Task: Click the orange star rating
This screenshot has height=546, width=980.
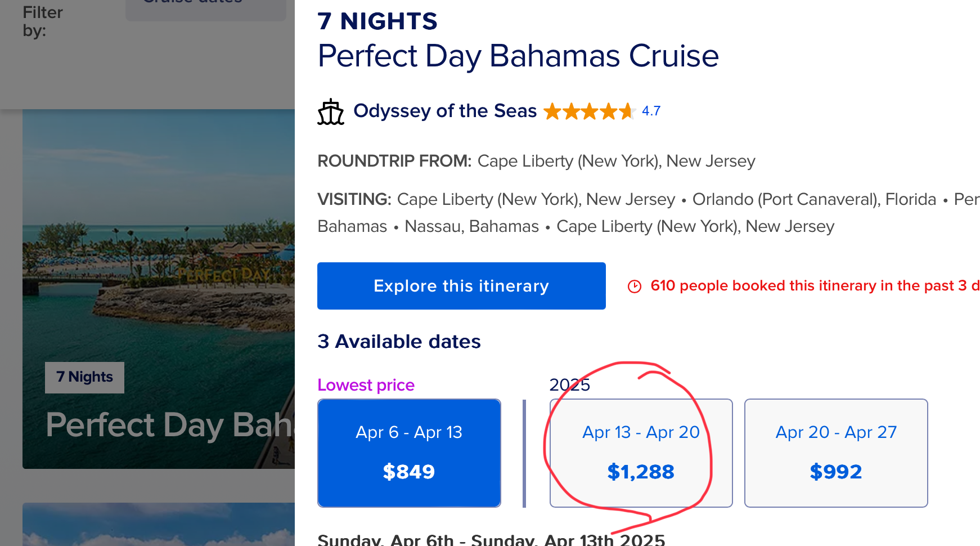Action: click(589, 111)
